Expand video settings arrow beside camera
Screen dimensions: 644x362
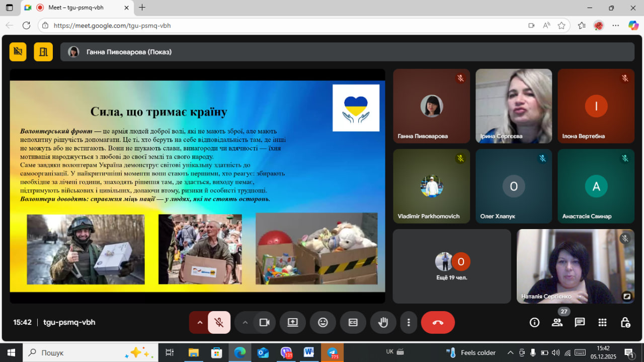(x=245, y=322)
